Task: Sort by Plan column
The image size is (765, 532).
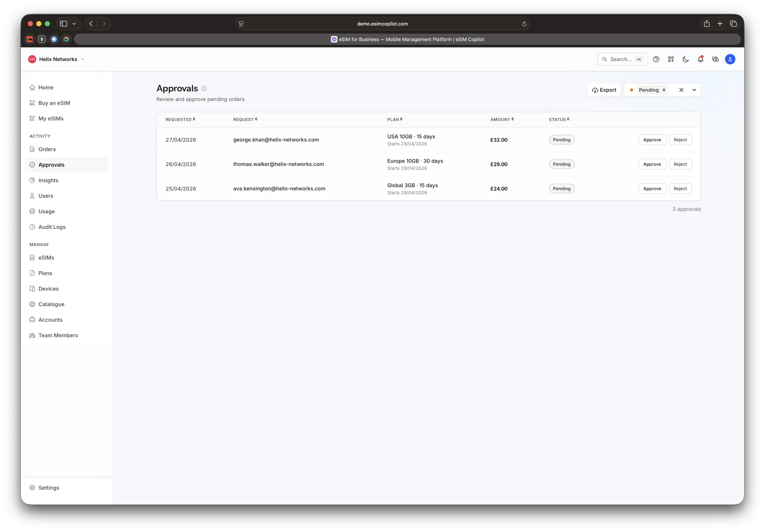Action: click(x=395, y=119)
